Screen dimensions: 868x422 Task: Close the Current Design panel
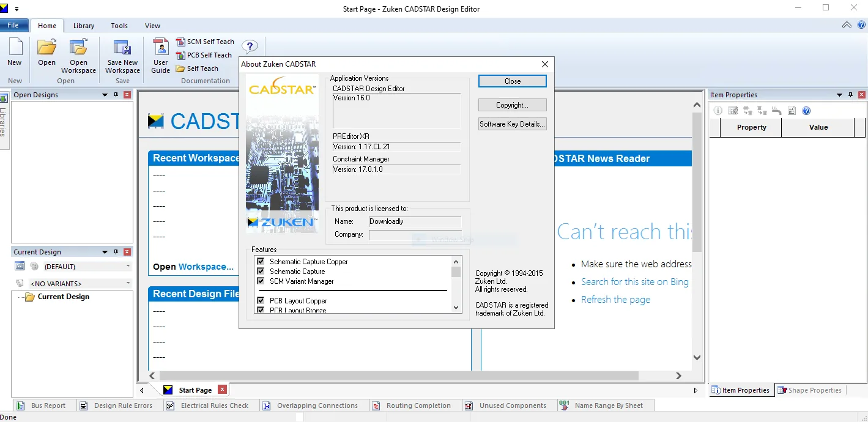click(x=127, y=252)
